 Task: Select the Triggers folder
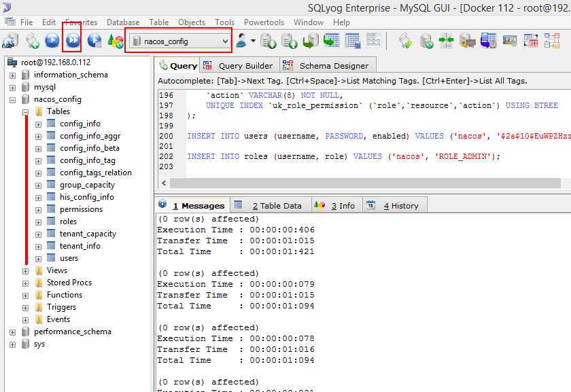coord(61,307)
